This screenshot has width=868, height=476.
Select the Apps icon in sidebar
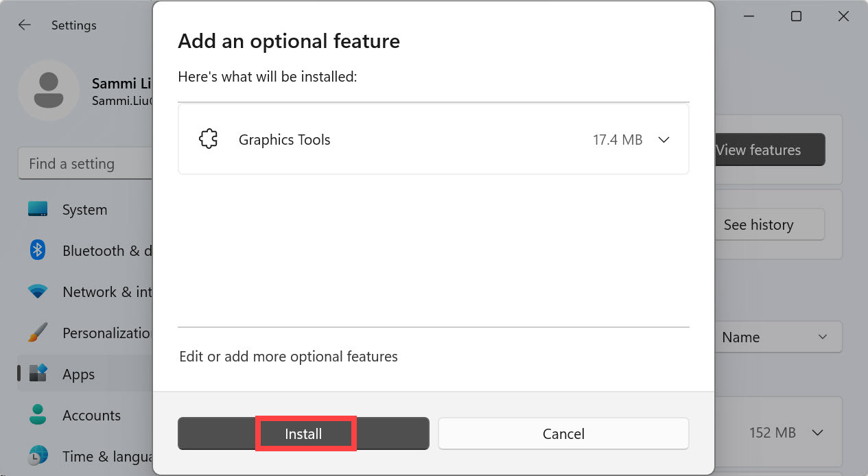tap(38, 374)
